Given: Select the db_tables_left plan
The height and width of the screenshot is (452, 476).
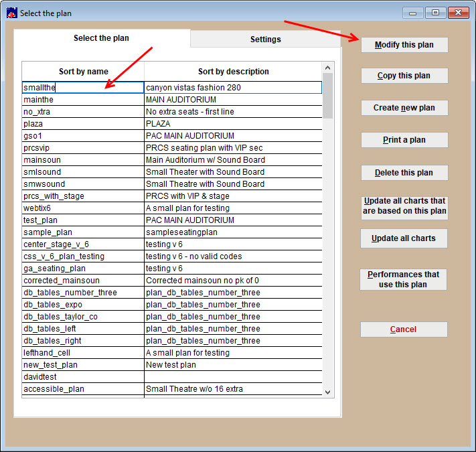Looking at the screenshot, I should 83,328.
